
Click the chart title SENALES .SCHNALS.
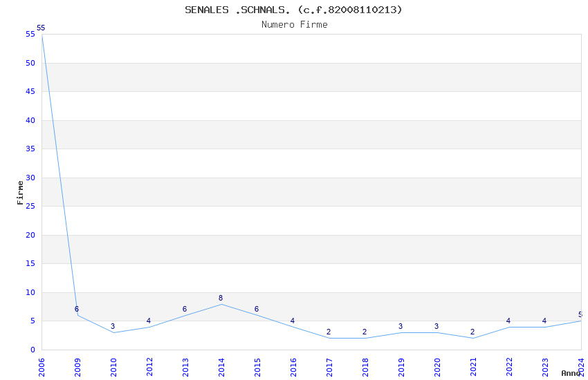pyautogui.click(x=293, y=10)
